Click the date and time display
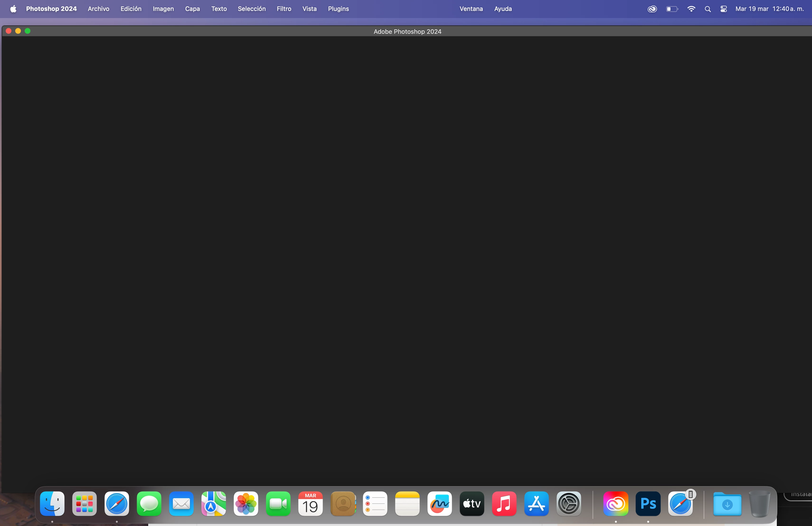812x526 pixels. 769,9
